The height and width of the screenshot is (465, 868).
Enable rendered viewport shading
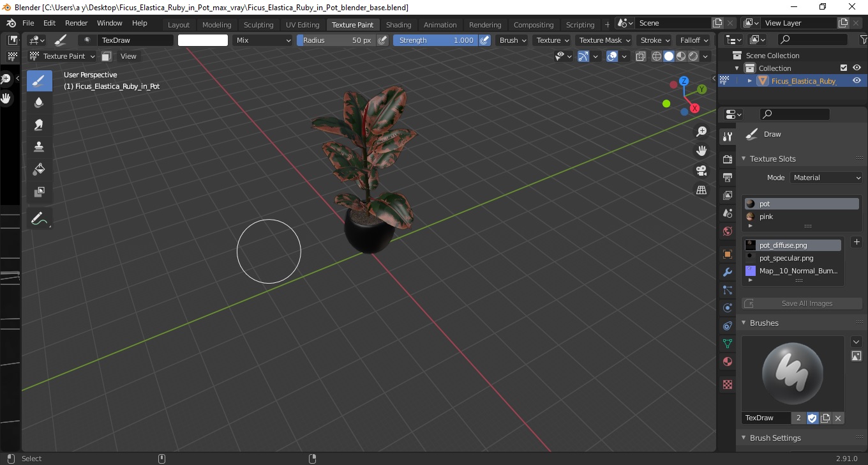tap(693, 56)
